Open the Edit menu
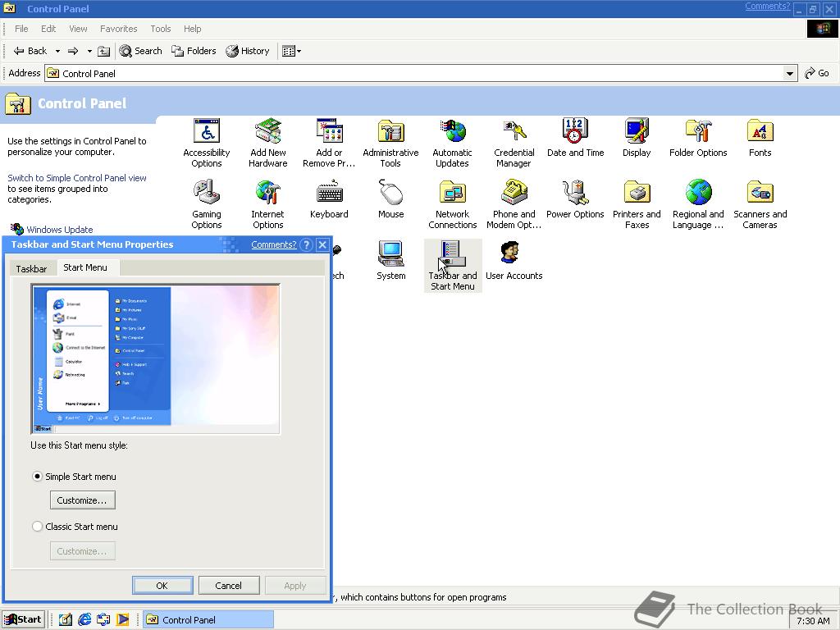The height and width of the screenshot is (630, 840). pos(48,29)
